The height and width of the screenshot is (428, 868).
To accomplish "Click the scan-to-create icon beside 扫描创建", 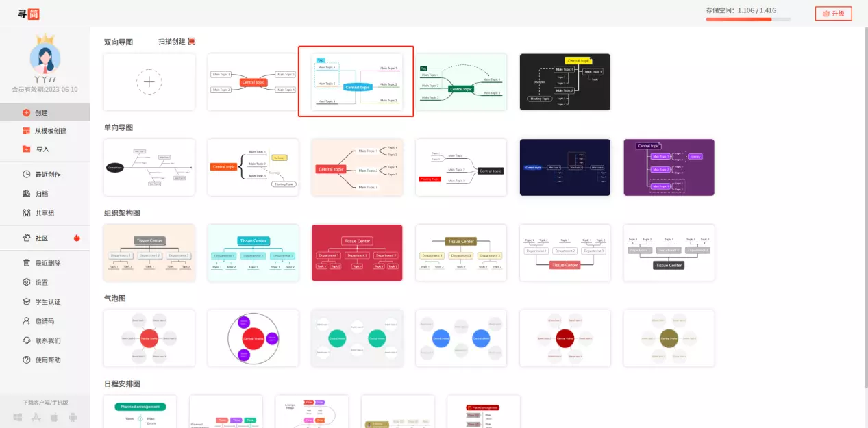I will [192, 41].
